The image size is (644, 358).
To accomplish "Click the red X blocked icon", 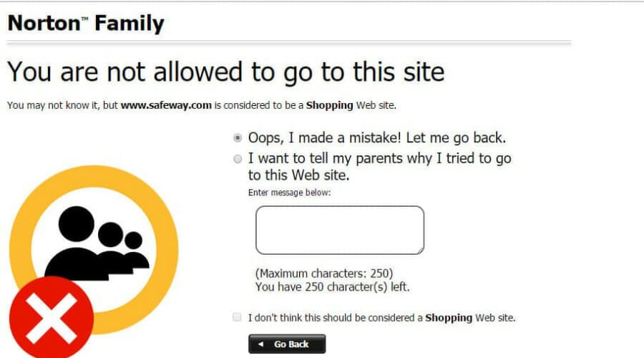I will (52, 317).
